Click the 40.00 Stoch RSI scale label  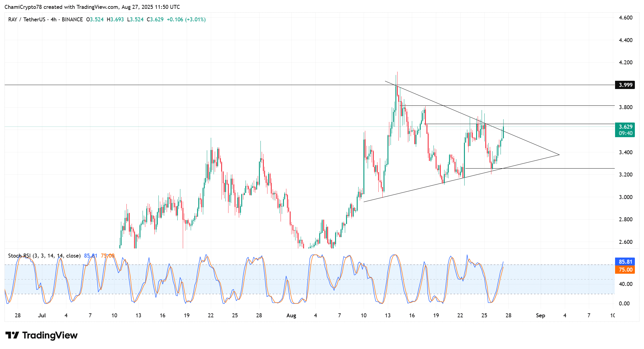[625, 284]
